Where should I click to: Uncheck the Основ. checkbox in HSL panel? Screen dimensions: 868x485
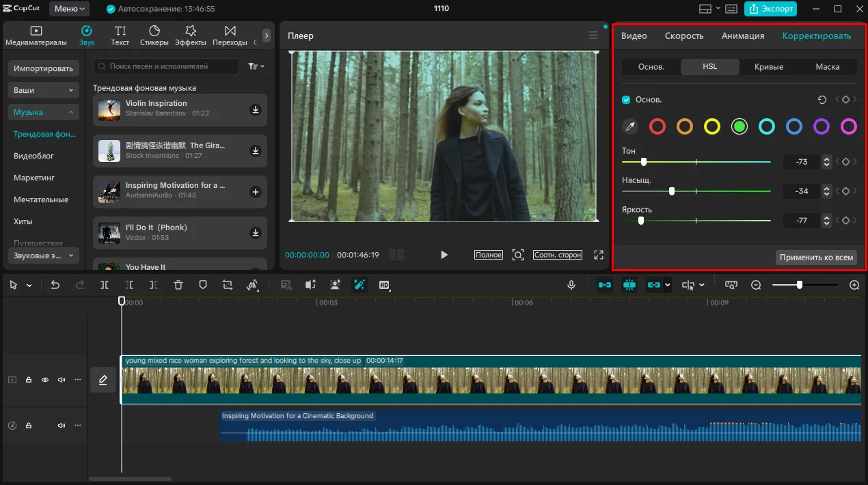coord(626,100)
